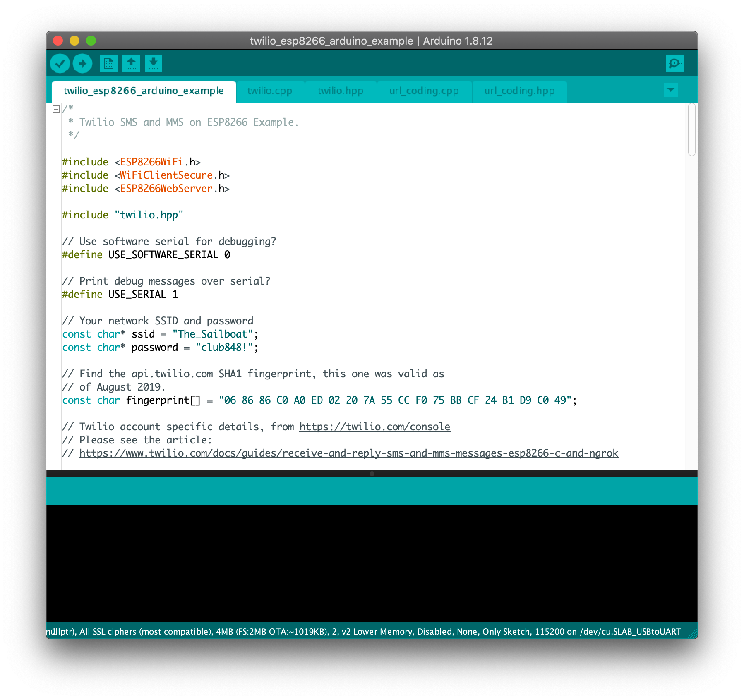The width and height of the screenshot is (744, 700).
Task: Click the "Print debug messages over serial?" comment
Action: click(x=166, y=281)
